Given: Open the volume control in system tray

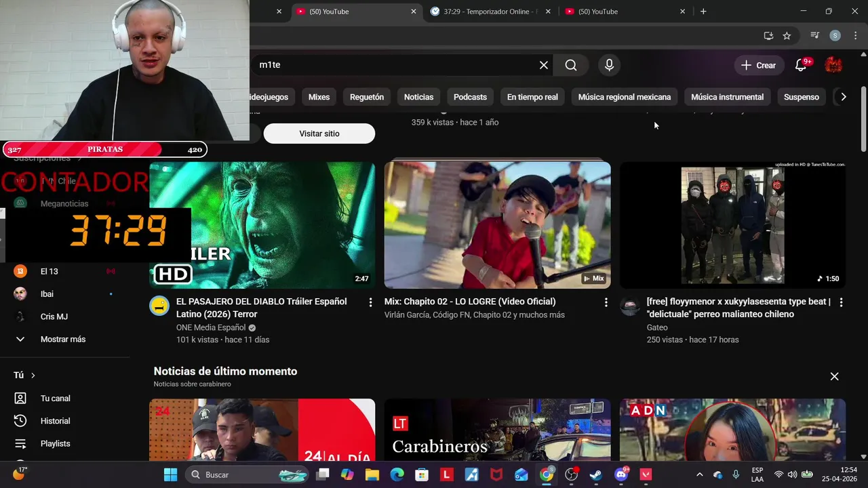Looking at the screenshot, I should (792, 474).
